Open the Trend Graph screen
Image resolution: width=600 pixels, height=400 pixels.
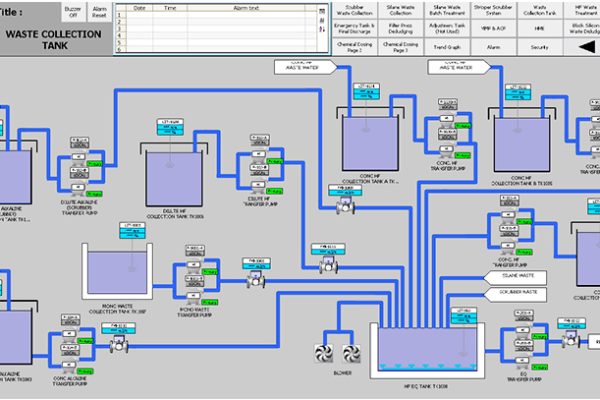(x=447, y=47)
